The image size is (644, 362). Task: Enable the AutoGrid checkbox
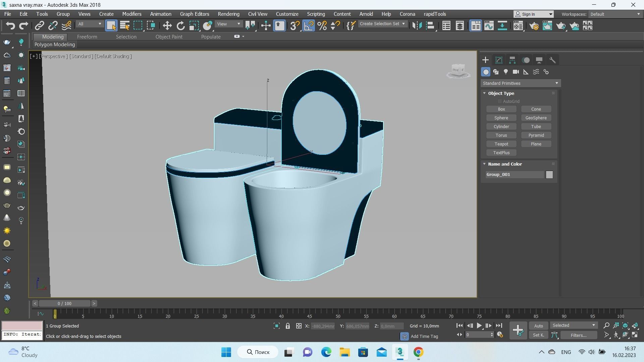click(x=499, y=101)
